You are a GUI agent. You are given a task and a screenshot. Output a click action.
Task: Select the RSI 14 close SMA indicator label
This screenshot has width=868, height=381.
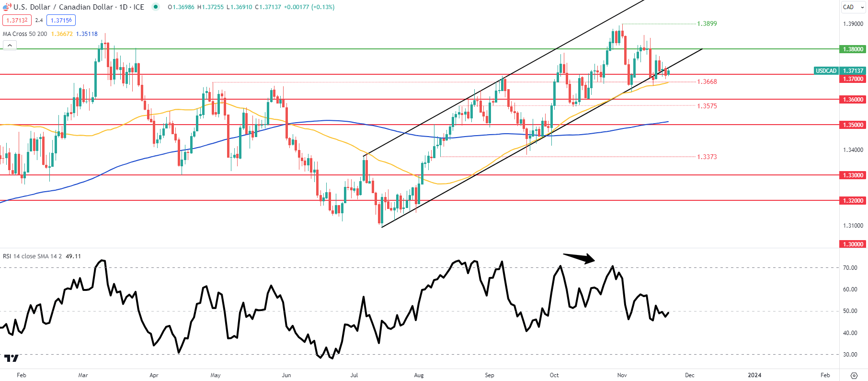point(33,256)
